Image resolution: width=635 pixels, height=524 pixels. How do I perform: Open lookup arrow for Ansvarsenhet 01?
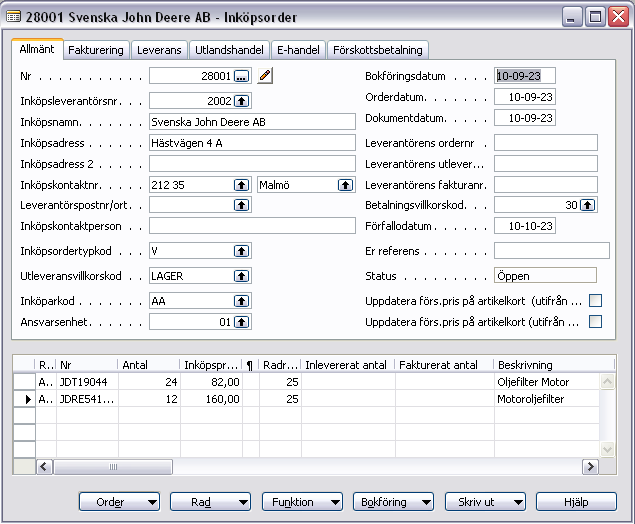point(242,322)
